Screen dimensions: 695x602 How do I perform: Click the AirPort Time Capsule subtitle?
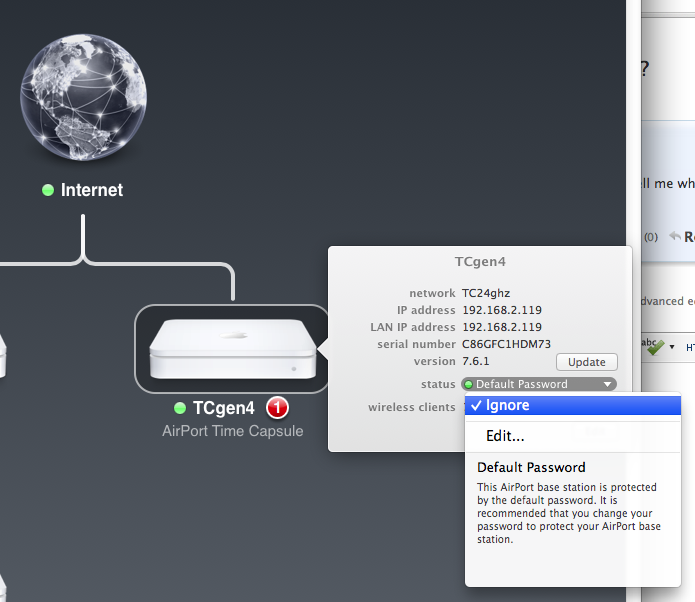233,431
